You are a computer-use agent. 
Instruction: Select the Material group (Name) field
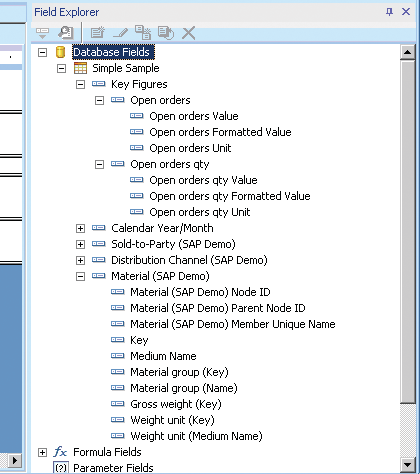(x=184, y=388)
